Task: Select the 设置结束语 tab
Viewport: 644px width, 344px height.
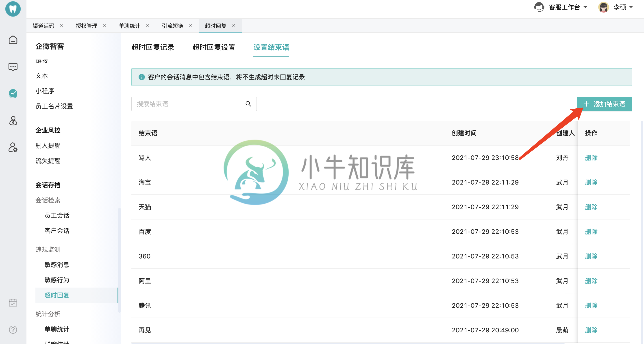Action: point(271,47)
